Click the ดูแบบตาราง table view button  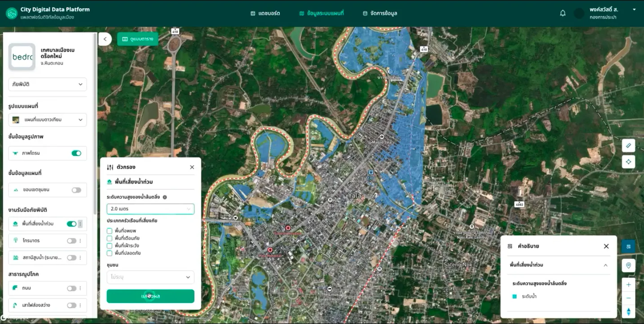click(x=138, y=39)
